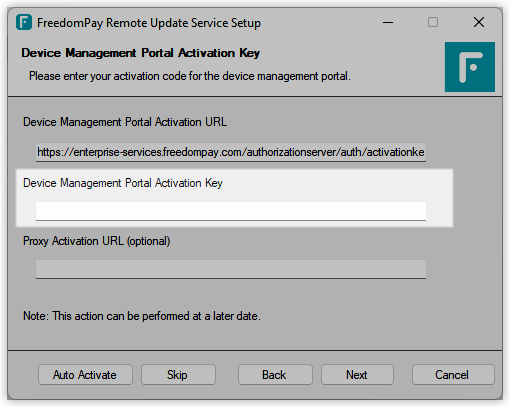Click the Activation Key input field
The height and width of the screenshot is (408, 511).
click(x=231, y=211)
